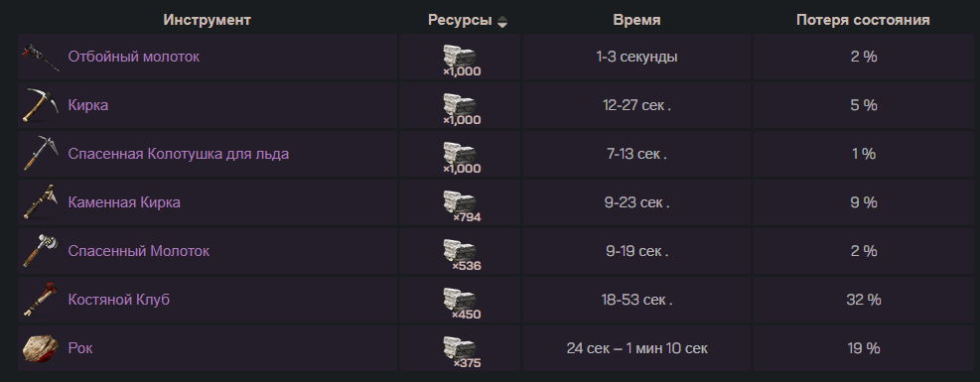Click the stone resource icon marked ×375
980x382 pixels.
click(x=460, y=347)
